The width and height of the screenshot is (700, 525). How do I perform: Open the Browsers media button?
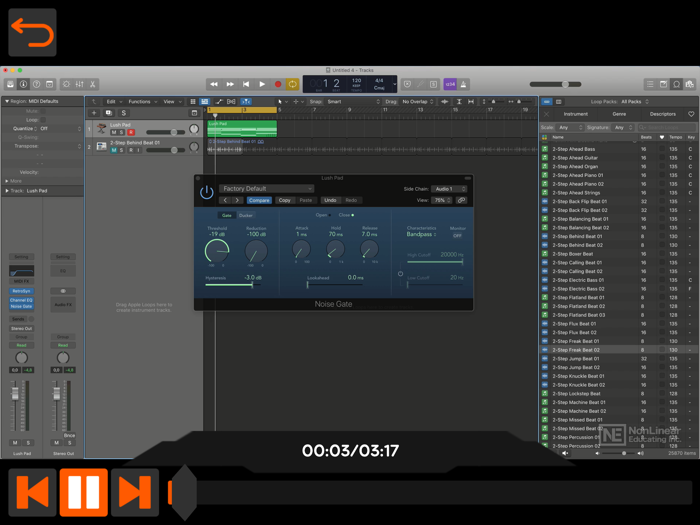690,84
